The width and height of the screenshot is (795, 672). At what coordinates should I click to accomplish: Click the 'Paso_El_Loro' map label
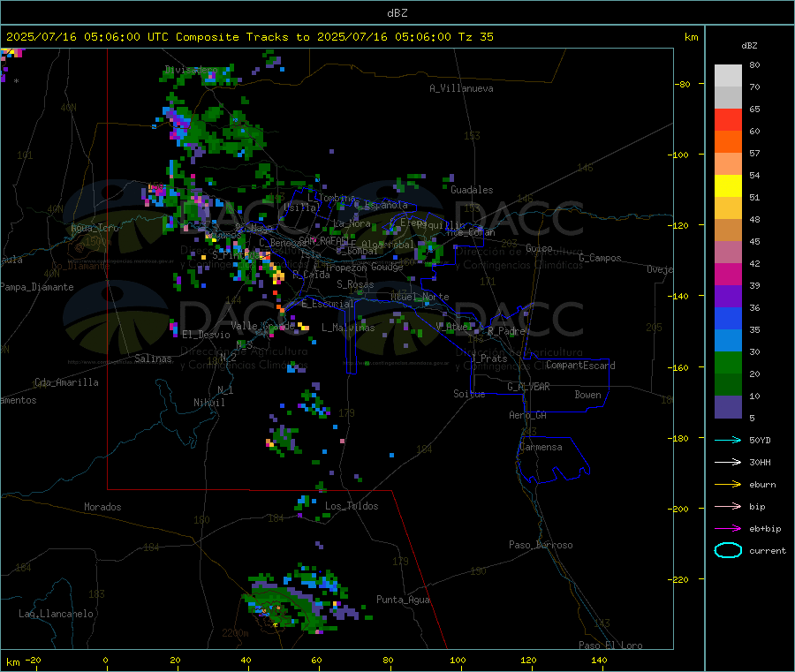[x=610, y=646]
